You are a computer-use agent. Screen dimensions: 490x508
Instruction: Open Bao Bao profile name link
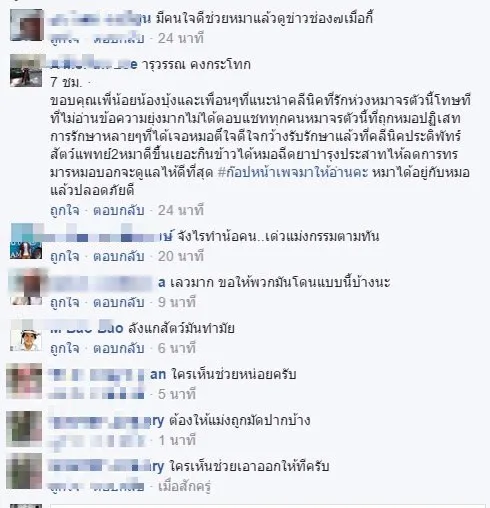click(87, 328)
